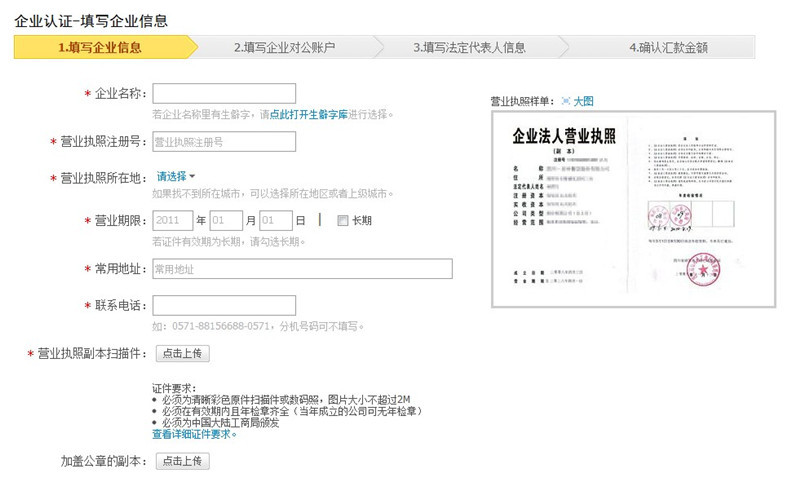Click the enlarge icon beside 大图
The height and width of the screenshot is (477, 800).
pos(565,101)
